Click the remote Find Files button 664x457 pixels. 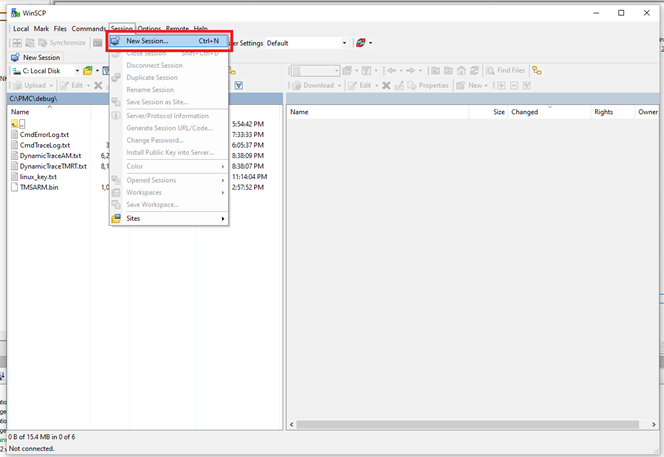point(506,71)
